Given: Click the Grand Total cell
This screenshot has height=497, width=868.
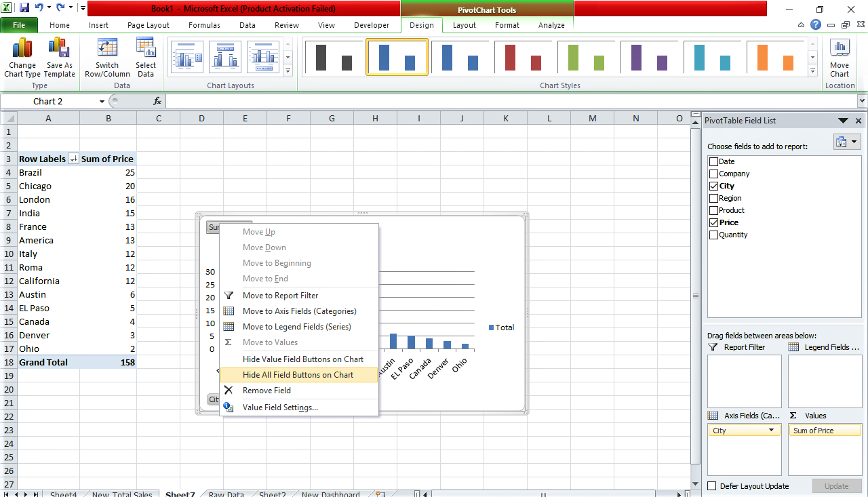Looking at the screenshot, I should [x=48, y=362].
